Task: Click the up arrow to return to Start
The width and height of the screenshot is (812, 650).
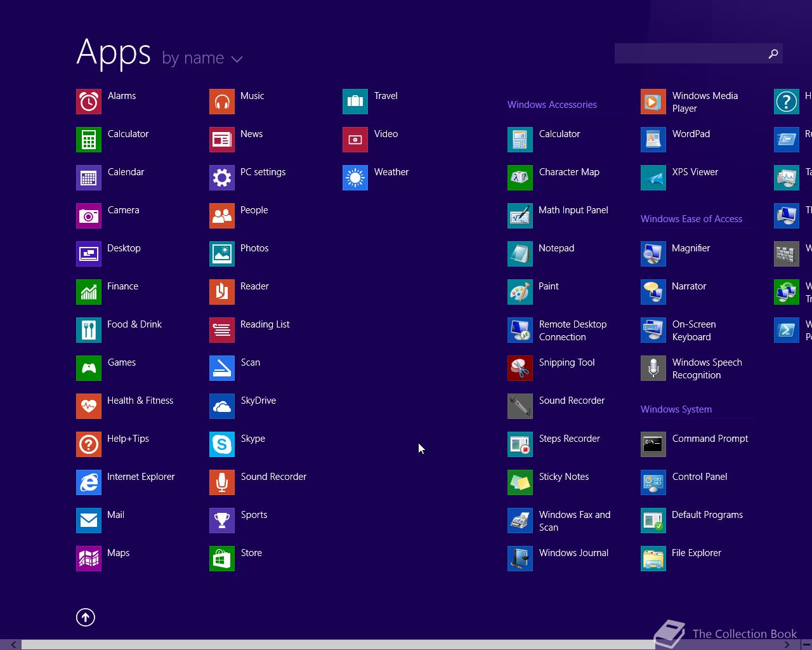Action: click(86, 617)
